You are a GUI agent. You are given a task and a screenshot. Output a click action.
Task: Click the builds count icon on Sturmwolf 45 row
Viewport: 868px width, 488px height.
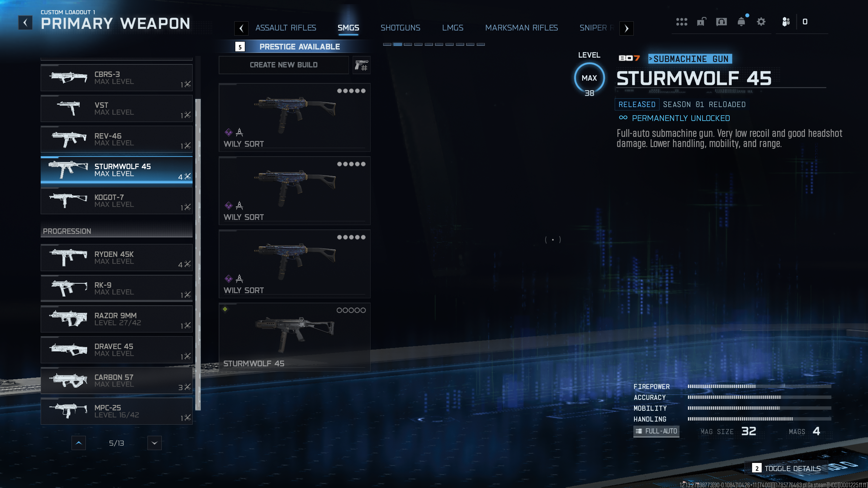pos(188,176)
